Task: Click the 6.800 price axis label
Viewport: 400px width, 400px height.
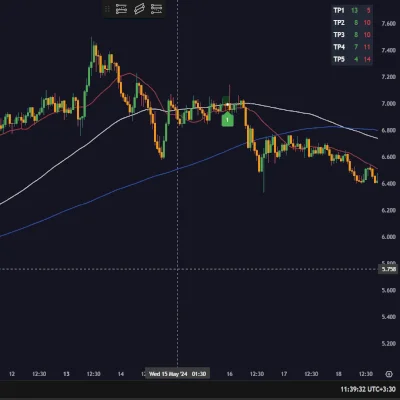Action: pyautogui.click(x=389, y=130)
